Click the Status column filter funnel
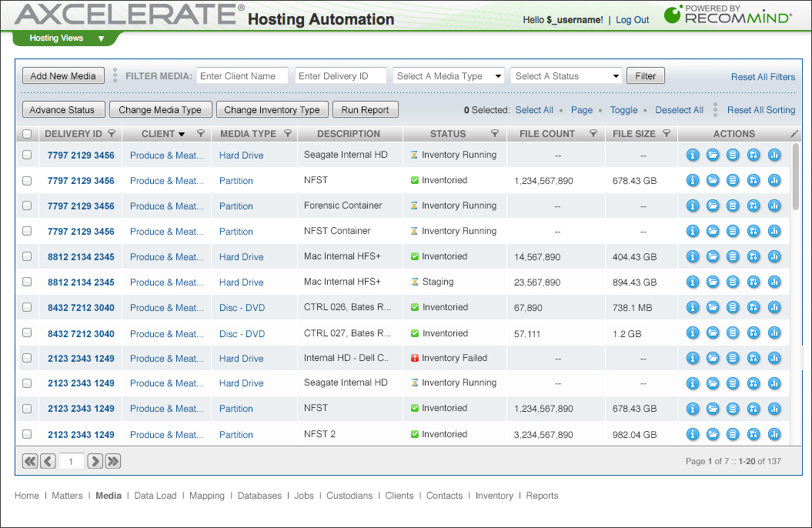812x528 pixels. click(495, 134)
